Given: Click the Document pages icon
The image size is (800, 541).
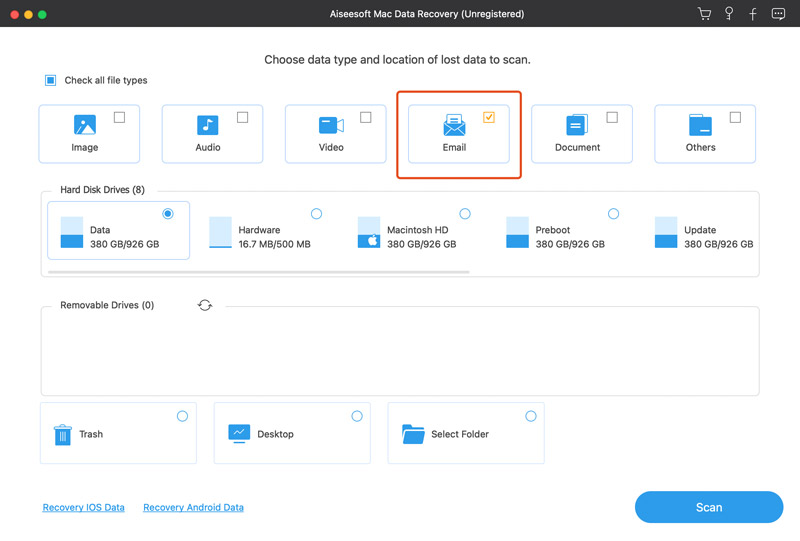Looking at the screenshot, I should (577, 125).
